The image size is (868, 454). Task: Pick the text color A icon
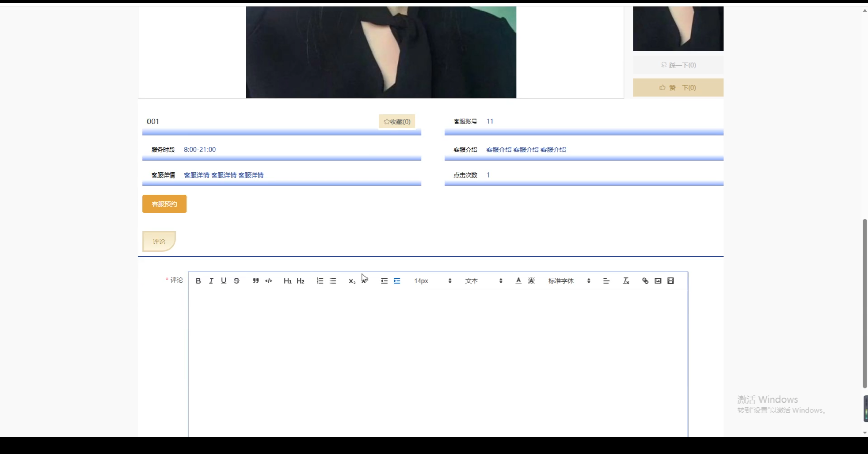(x=518, y=281)
